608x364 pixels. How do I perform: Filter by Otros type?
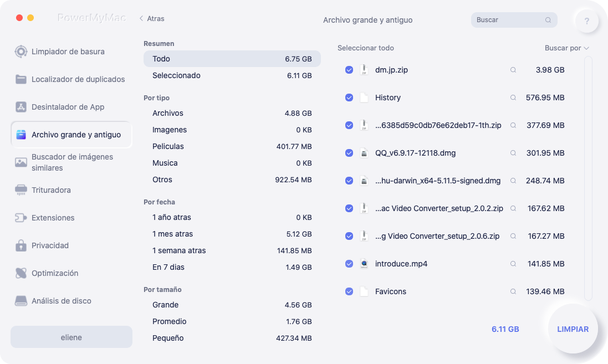pyautogui.click(x=232, y=180)
